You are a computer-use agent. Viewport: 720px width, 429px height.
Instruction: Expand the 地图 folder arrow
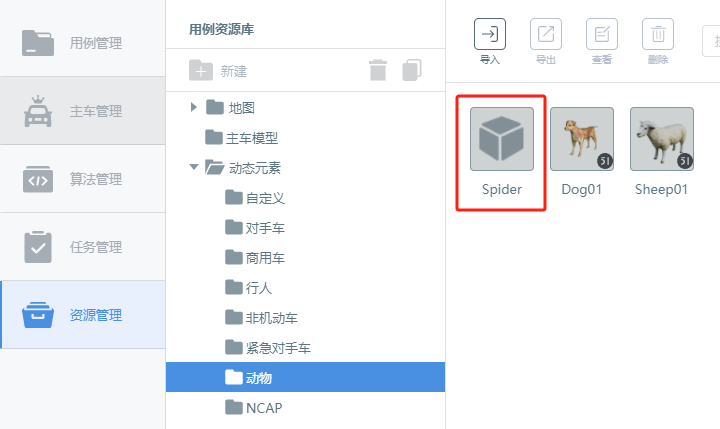tap(193, 107)
